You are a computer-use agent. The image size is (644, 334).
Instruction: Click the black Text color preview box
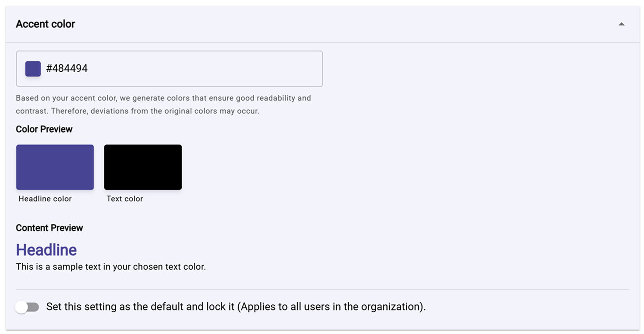[x=143, y=167]
